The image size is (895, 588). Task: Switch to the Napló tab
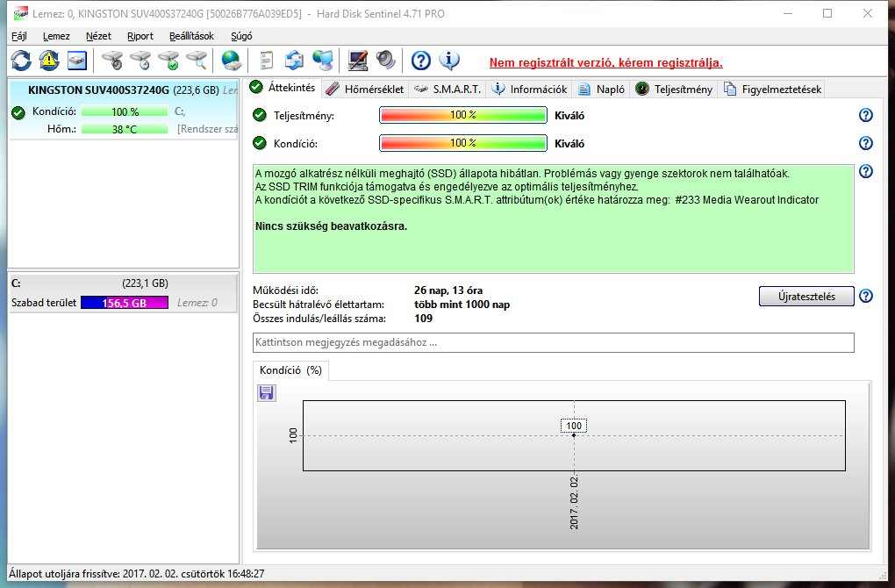click(x=602, y=89)
